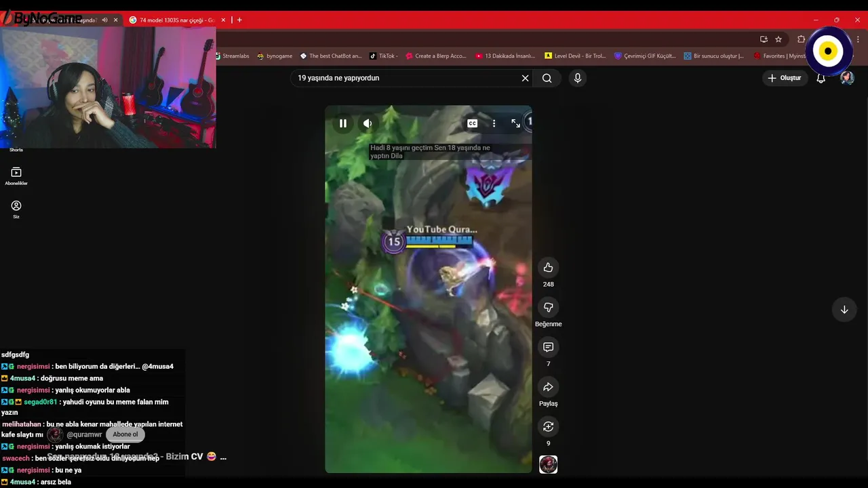Open TikTok bookmark
The width and height of the screenshot is (868, 488).
[384, 56]
